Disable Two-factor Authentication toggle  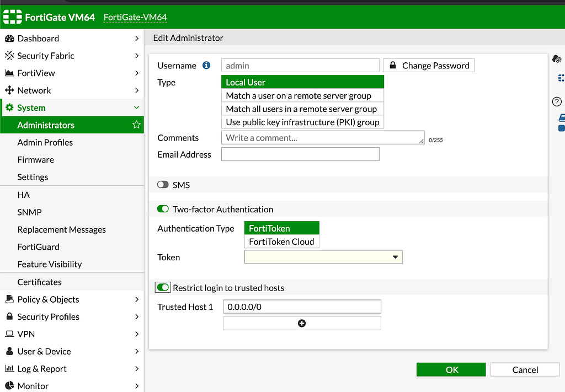[x=163, y=210]
